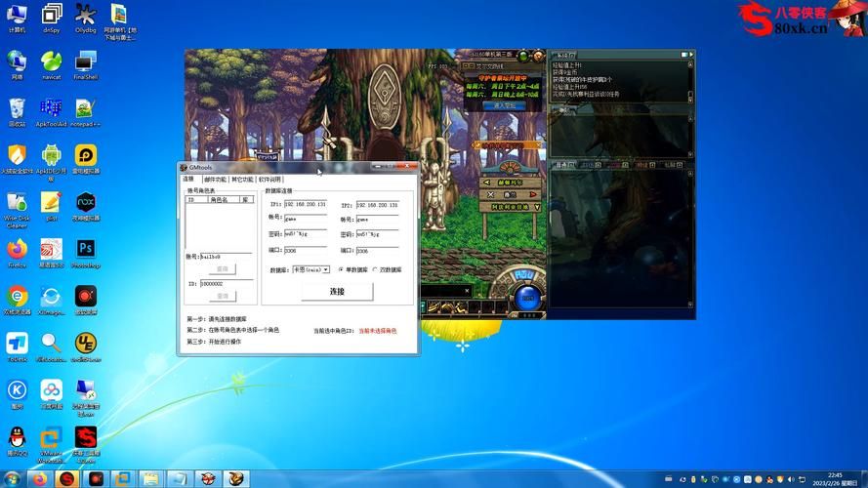Click the green round button atop game window
The image size is (868, 488).
(523, 56)
